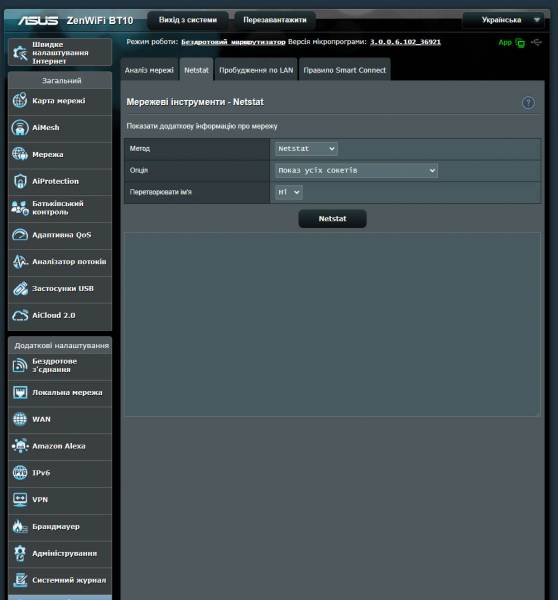
Task: Open the help question mark icon
Action: pos(528,103)
